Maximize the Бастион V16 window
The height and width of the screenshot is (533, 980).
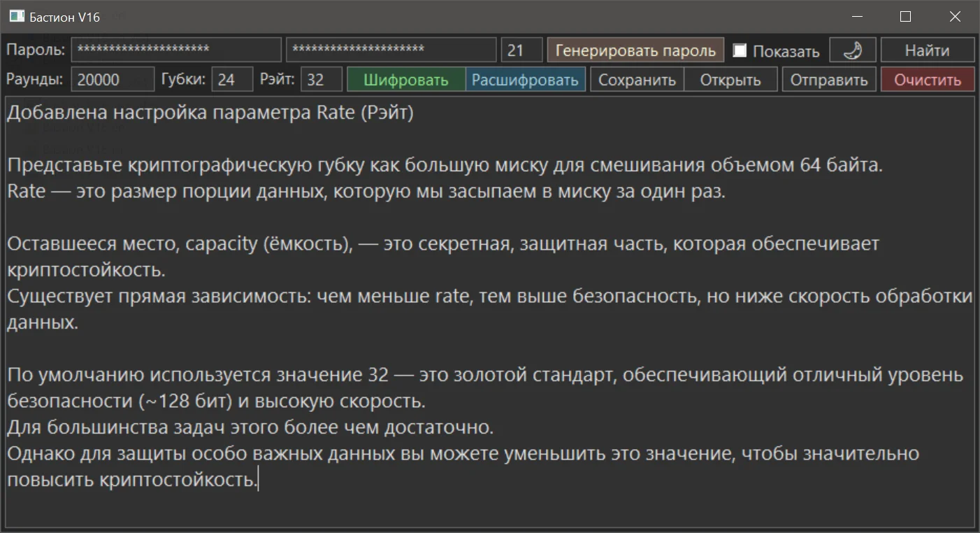pos(906,17)
